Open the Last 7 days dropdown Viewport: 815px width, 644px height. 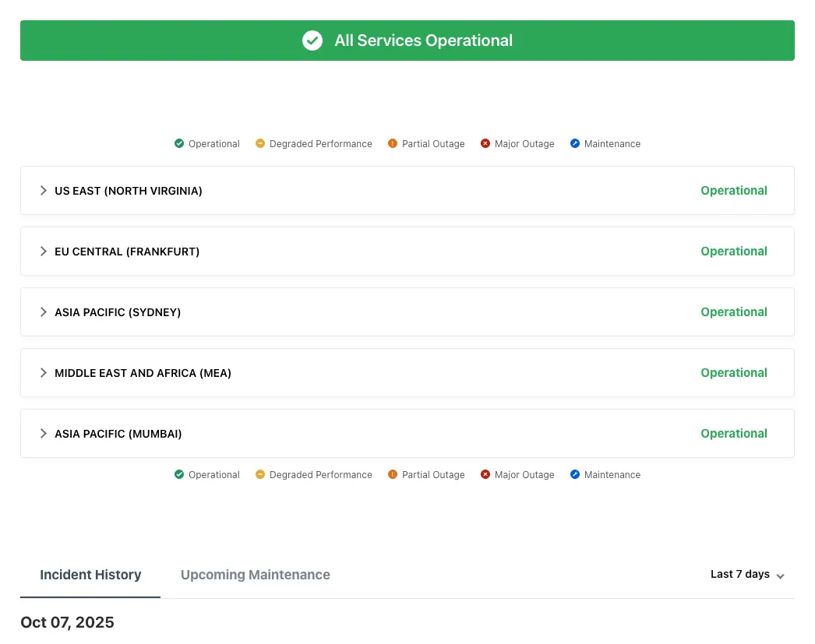[746, 574]
